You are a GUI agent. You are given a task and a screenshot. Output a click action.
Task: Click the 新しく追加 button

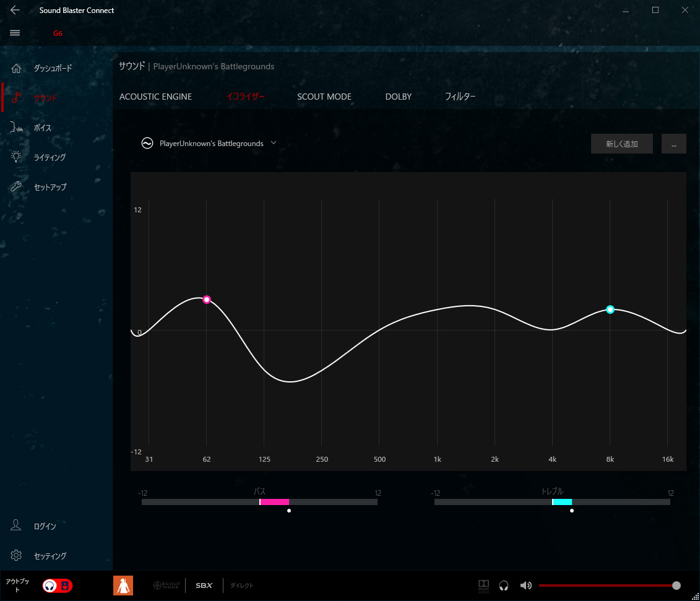click(621, 144)
